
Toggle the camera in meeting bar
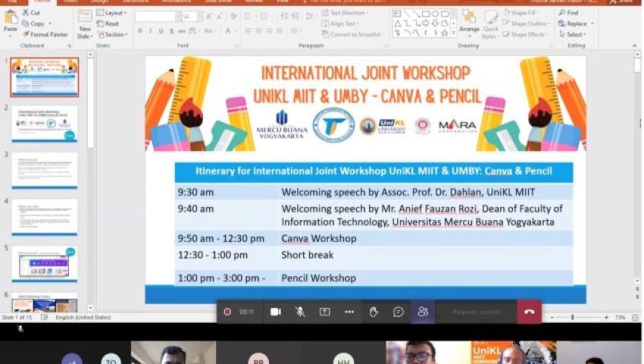pyautogui.click(x=276, y=312)
